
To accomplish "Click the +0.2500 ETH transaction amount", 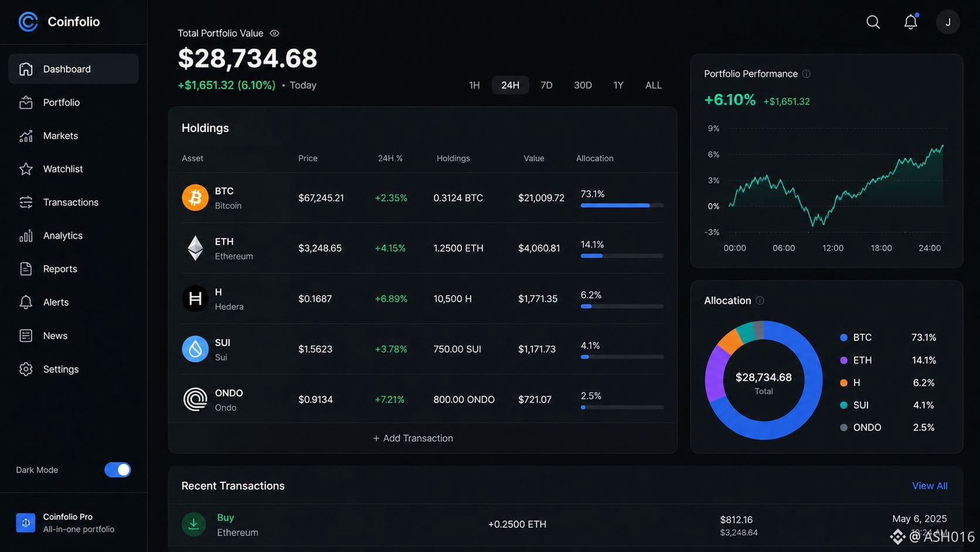I will [517, 524].
